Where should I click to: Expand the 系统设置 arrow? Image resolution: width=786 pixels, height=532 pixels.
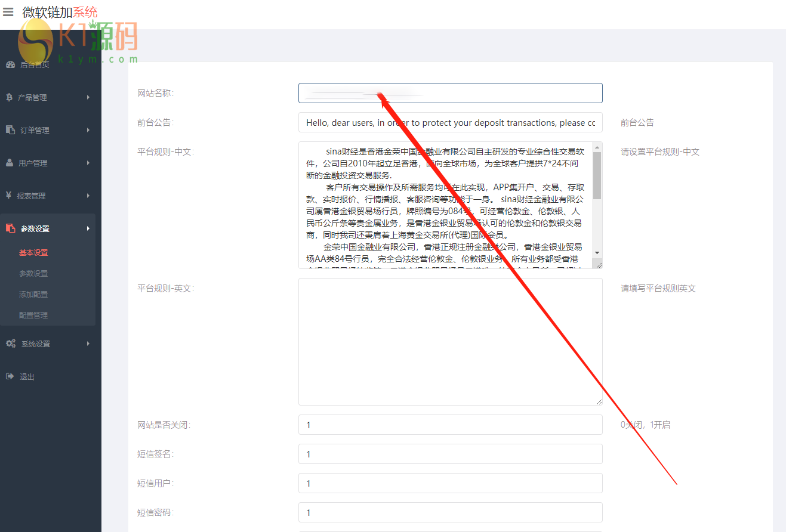coord(88,344)
